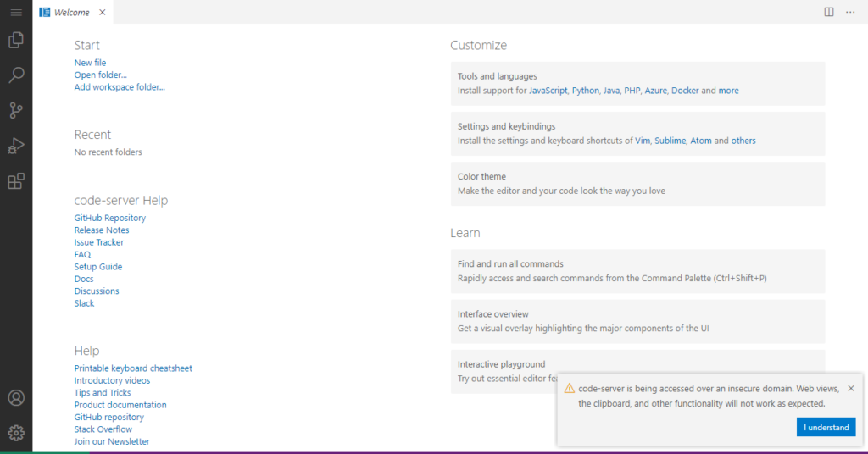This screenshot has width=868, height=454.
Task: Open the Run and Debug view
Action: click(16, 146)
